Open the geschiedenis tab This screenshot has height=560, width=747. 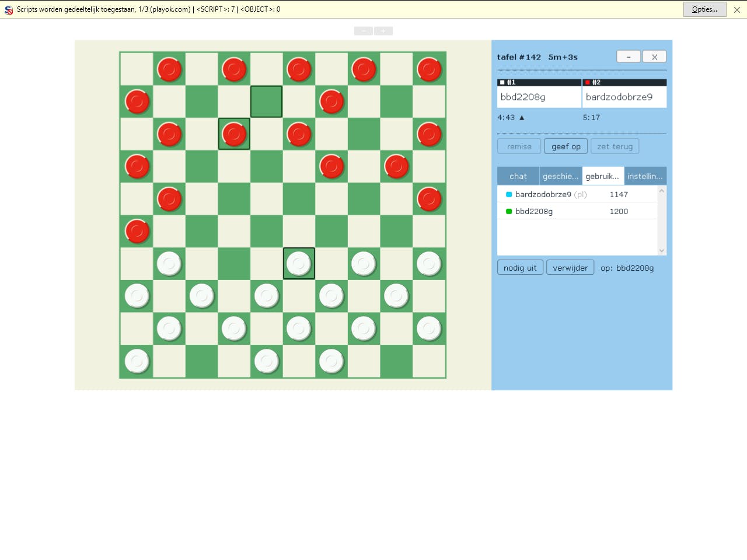560,176
